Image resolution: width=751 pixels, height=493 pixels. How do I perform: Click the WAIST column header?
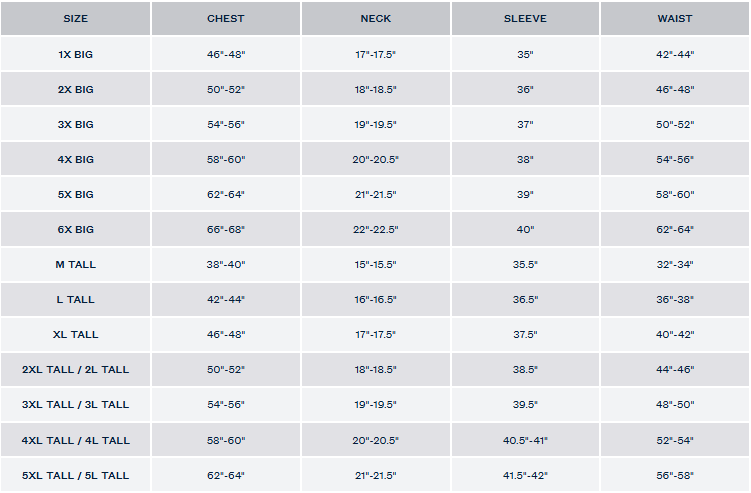[x=675, y=19]
